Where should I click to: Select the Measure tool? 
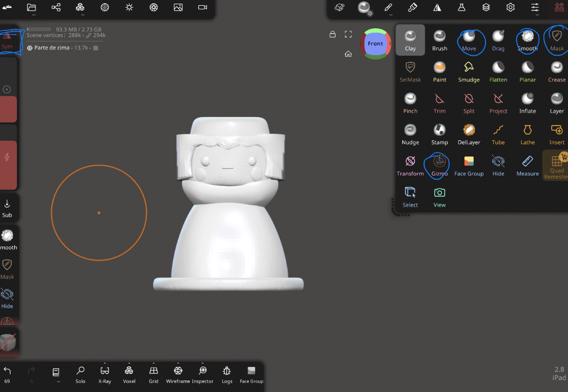point(527,166)
